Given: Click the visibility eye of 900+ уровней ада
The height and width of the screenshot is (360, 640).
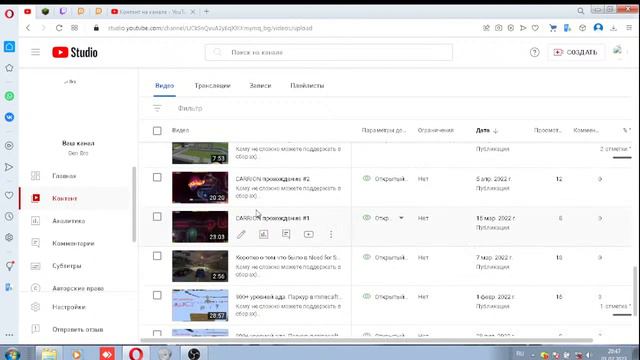Looking at the screenshot, I should click(x=367, y=296).
